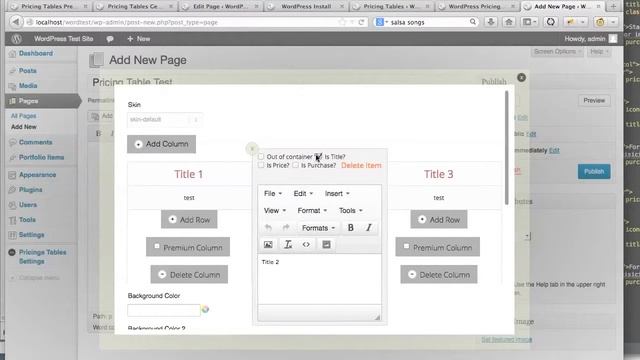Viewport: 640px width, 360px height.
Task: Click the Title 2 editor text area
Action: click(x=320, y=279)
